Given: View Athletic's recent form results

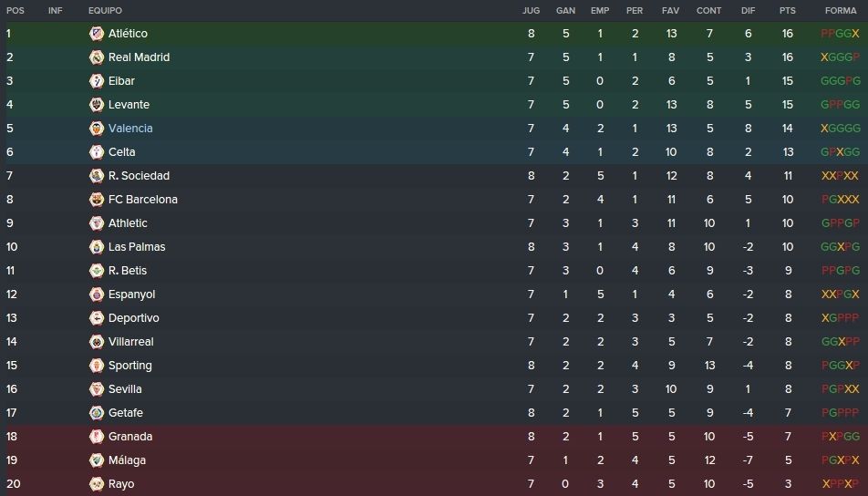Looking at the screenshot, I should (841, 223).
